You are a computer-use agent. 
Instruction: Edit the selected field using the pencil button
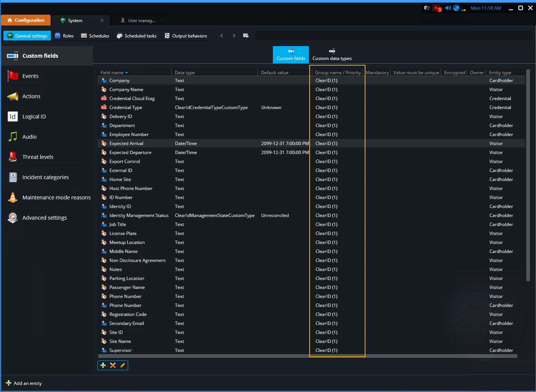click(x=122, y=365)
